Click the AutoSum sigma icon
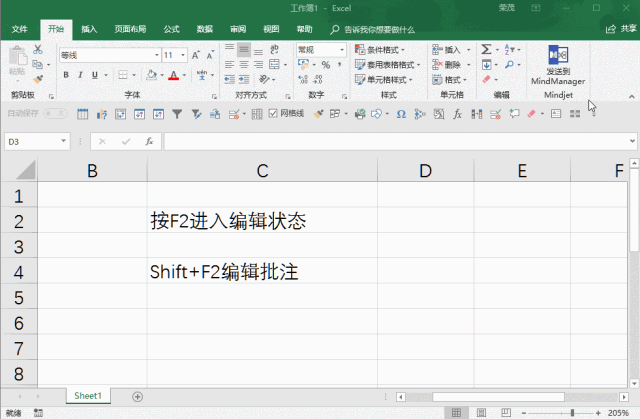Viewport: 640px width, 419px height. (x=486, y=49)
